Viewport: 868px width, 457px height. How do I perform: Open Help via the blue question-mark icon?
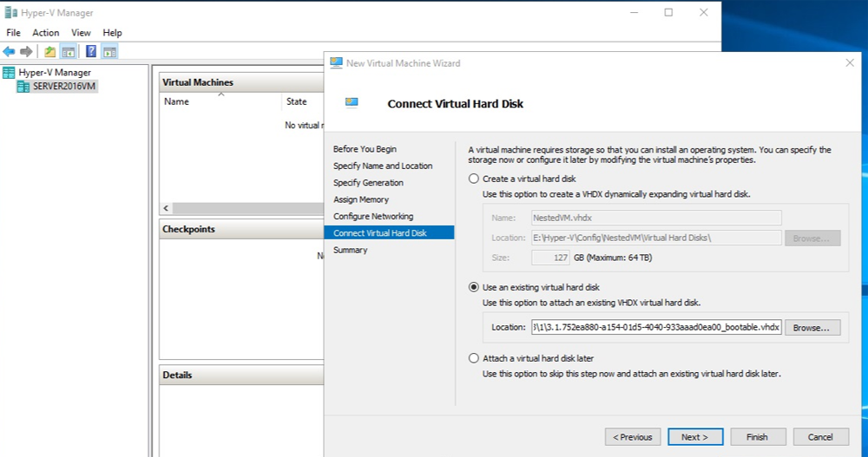coord(91,51)
